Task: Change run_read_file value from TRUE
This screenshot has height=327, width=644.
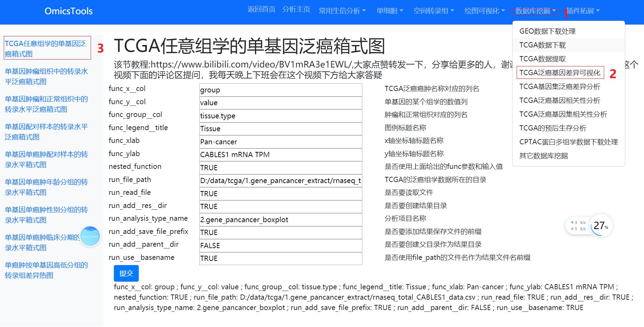Action: pyautogui.click(x=280, y=193)
